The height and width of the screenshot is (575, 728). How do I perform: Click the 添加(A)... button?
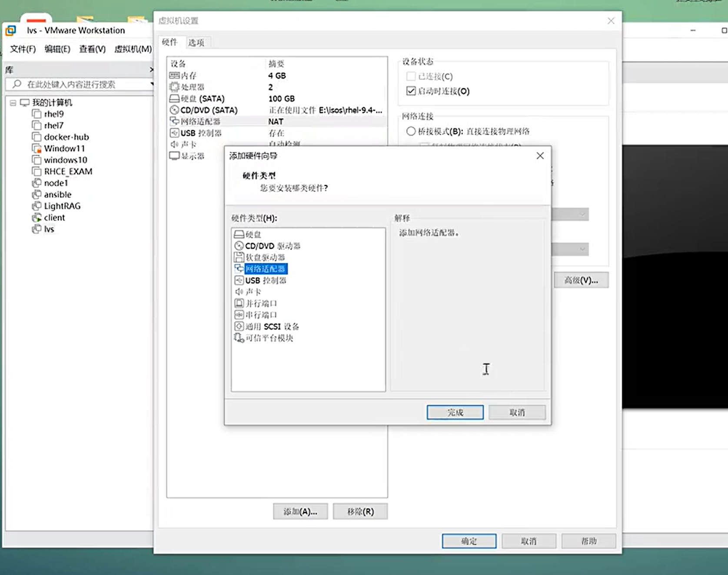click(x=300, y=512)
